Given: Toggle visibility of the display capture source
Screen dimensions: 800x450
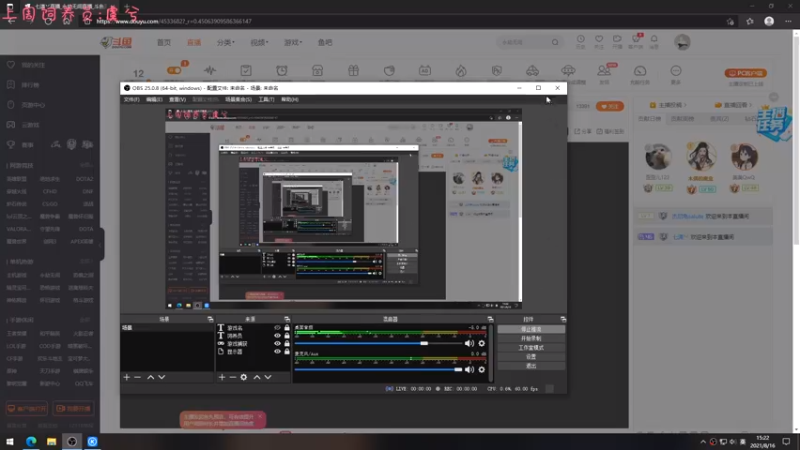Looking at the screenshot, I should tap(277, 352).
